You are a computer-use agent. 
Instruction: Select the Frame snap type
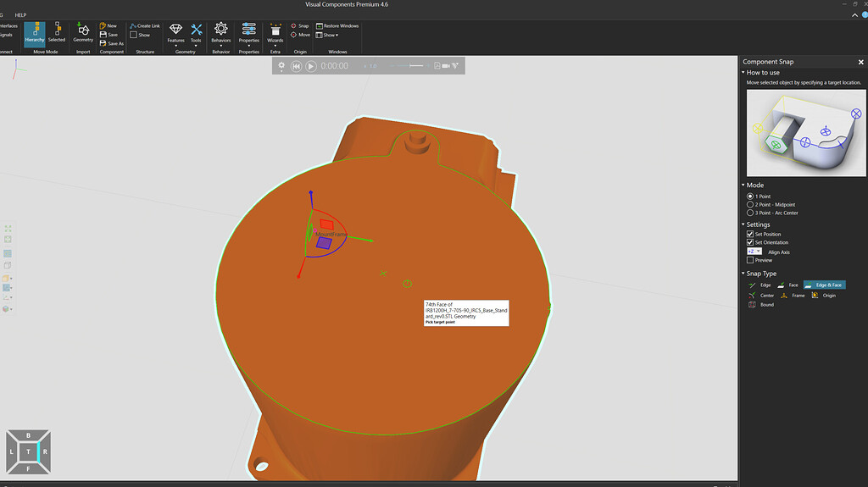(x=793, y=296)
